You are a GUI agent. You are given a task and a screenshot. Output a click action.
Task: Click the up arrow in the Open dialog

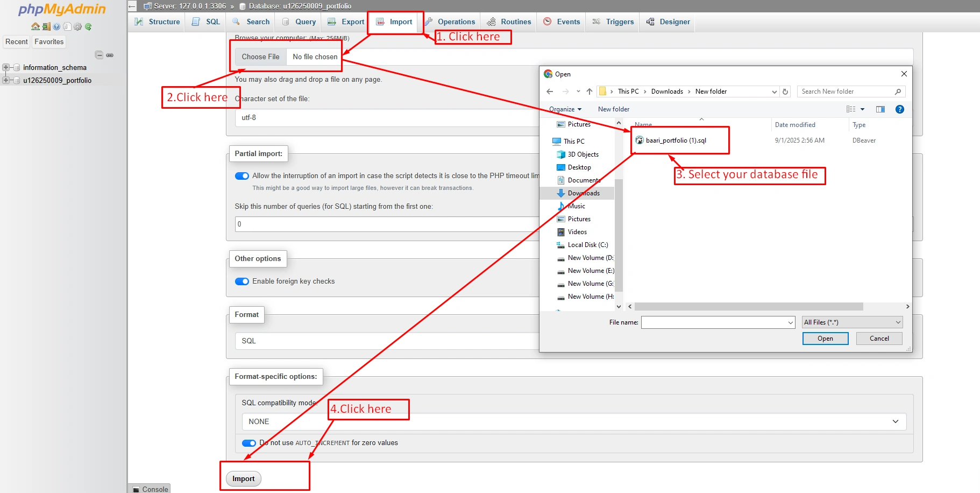(x=590, y=91)
